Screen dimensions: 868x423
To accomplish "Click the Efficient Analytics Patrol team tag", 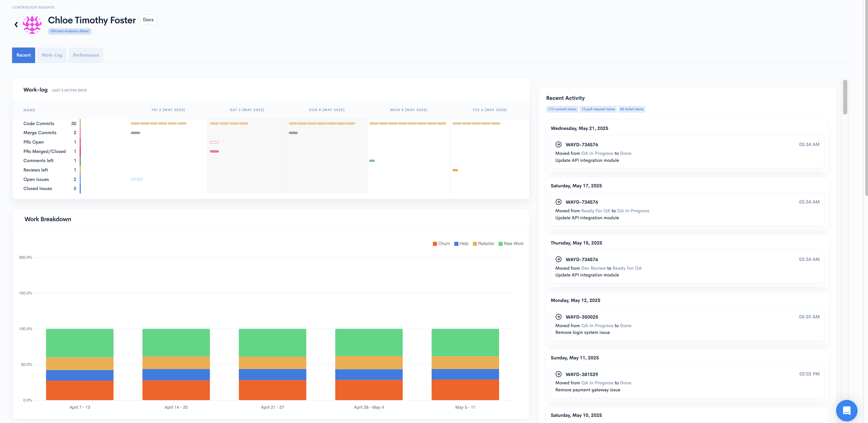I will (x=69, y=31).
